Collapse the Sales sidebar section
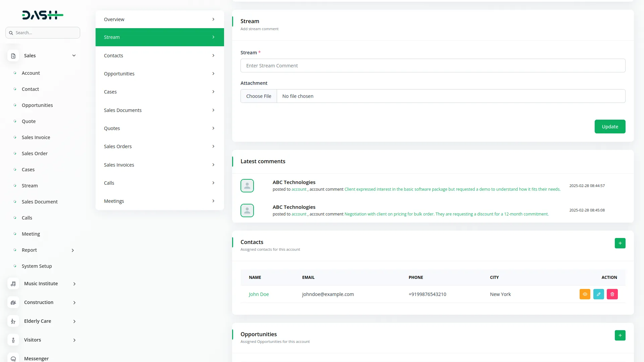 coord(74,56)
